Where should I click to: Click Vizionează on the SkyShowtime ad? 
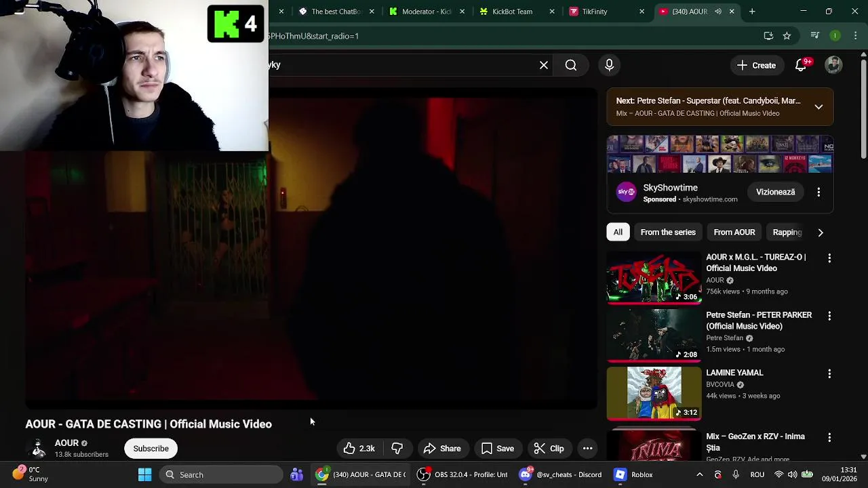775,192
